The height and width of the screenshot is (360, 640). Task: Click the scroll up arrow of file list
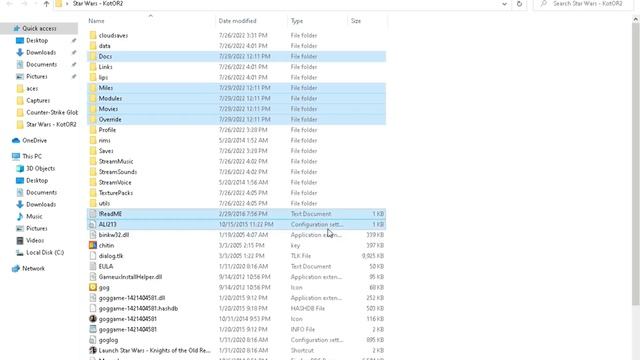tap(636, 19)
